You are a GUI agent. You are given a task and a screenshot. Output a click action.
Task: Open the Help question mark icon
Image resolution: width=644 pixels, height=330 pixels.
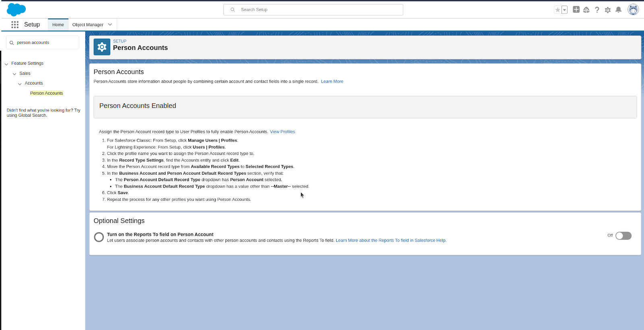click(597, 10)
